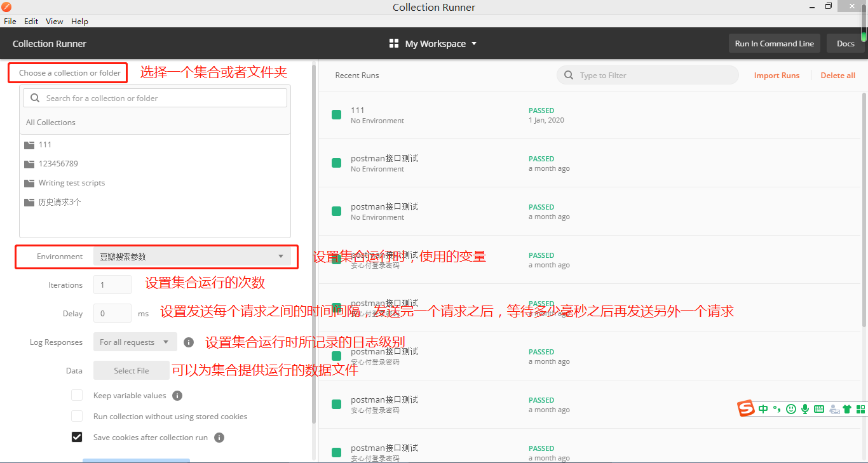868x463 pixels.
Task: Click the Type to Filter input
Action: tap(648, 76)
